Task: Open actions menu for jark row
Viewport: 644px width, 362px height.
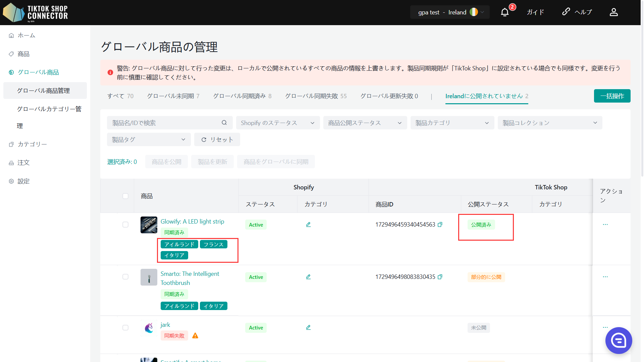Action: coord(605,327)
